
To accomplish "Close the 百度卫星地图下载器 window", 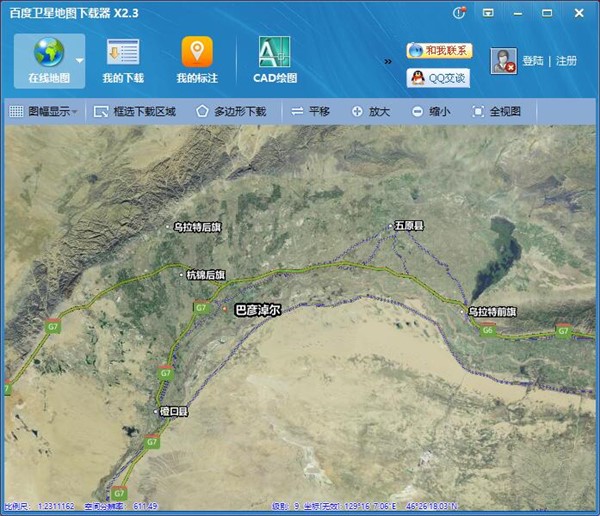I will pos(579,13).
